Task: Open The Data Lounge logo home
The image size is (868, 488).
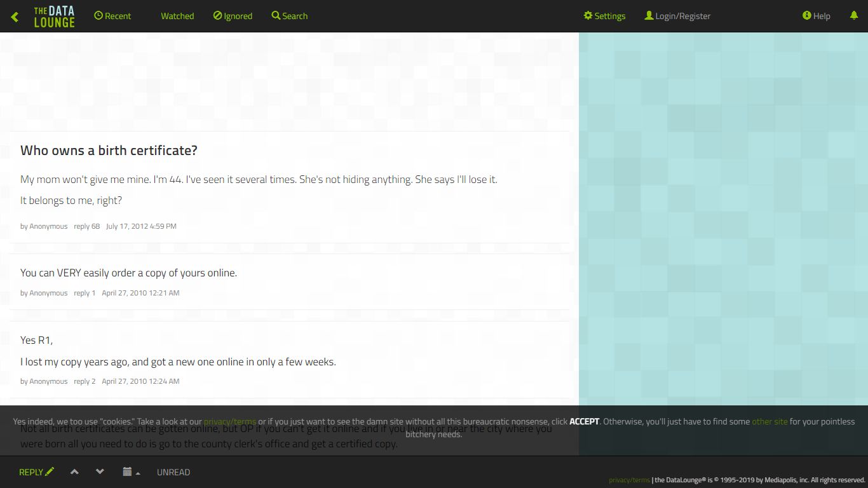Action: coord(54,17)
